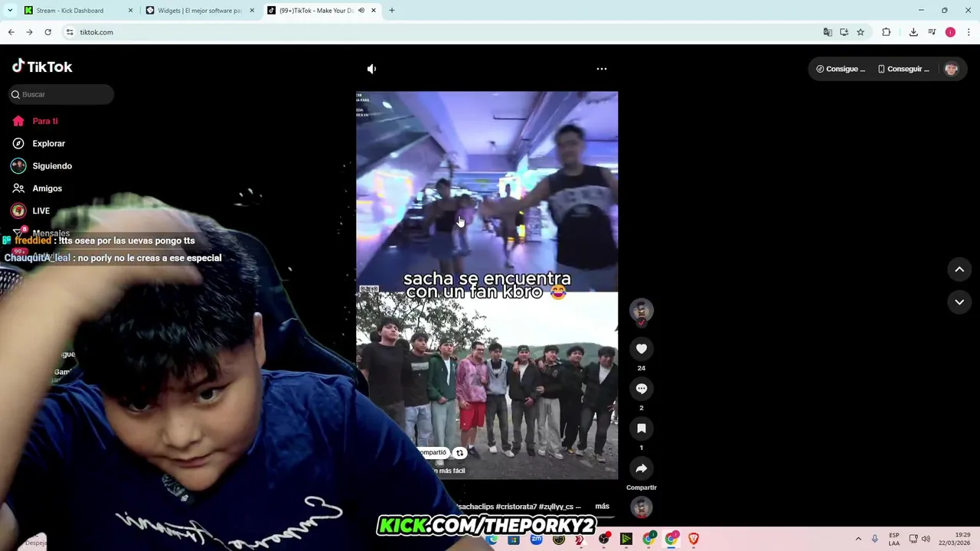Open the creator's profile avatar above likes
The width and height of the screenshot is (980, 551).
click(x=642, y=310)
